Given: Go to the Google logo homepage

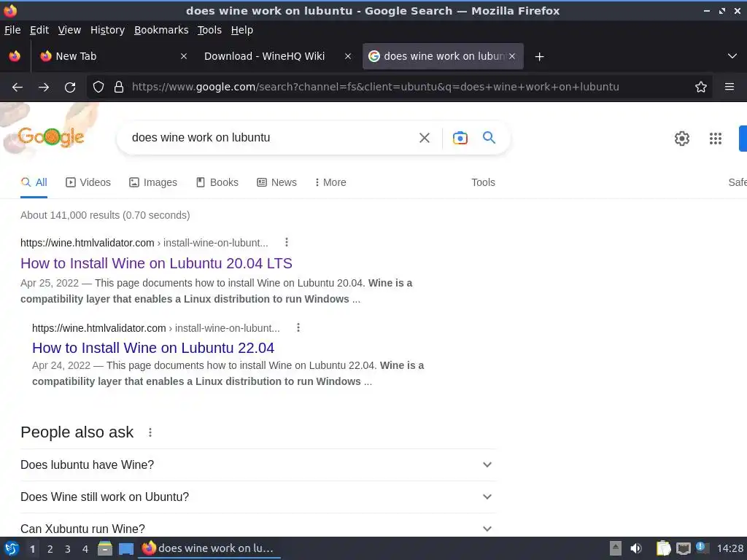Looking at the screenshot, I should [51, 136].
